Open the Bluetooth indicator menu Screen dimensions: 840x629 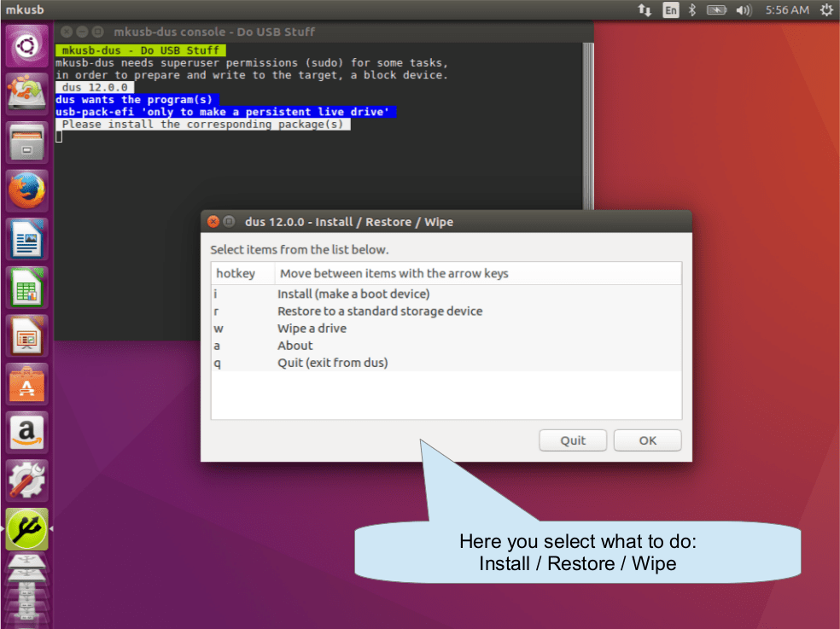[692, 9]
